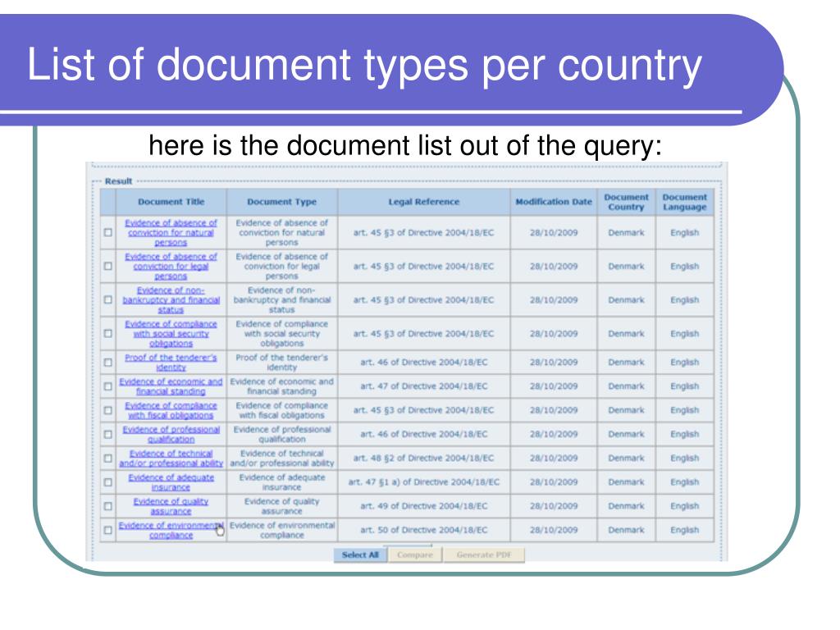Viewport: 840px width, 630px height.
Task: Open Evidence of economic and financial standing link
Action: click(x=171, y=386)
